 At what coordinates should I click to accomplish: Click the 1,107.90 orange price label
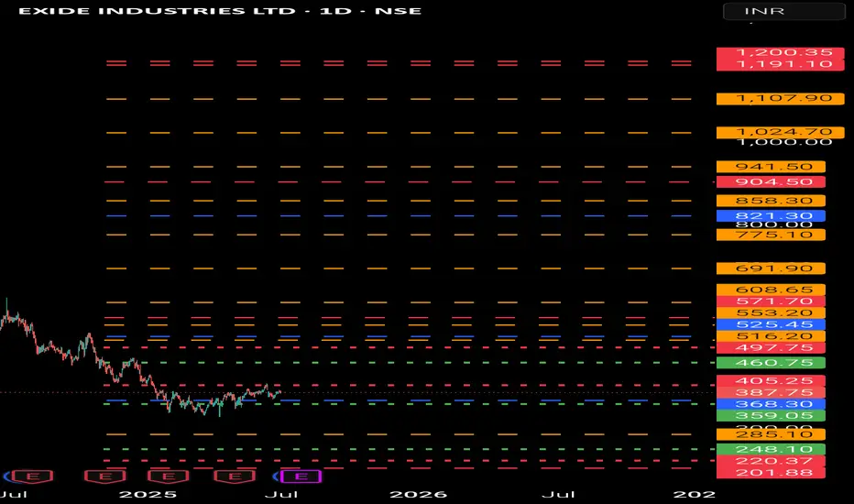[780, 99]
